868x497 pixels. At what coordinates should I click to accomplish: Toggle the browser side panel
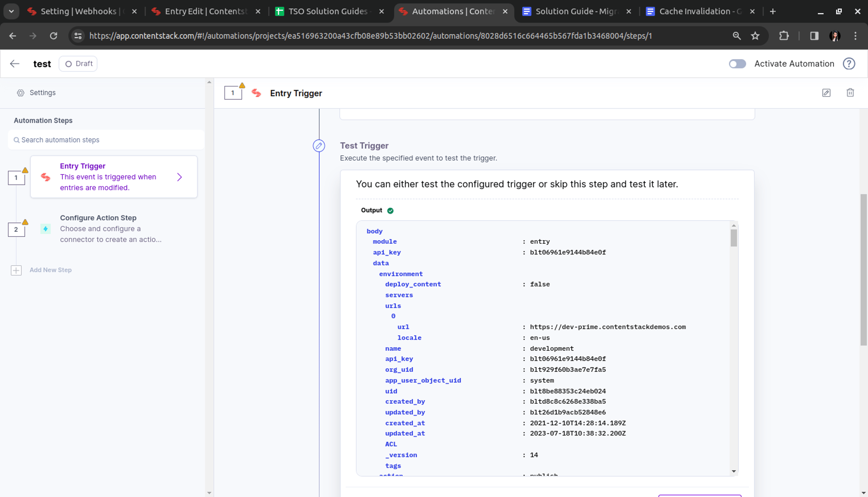pyautogui.click(x=814, y=36)
